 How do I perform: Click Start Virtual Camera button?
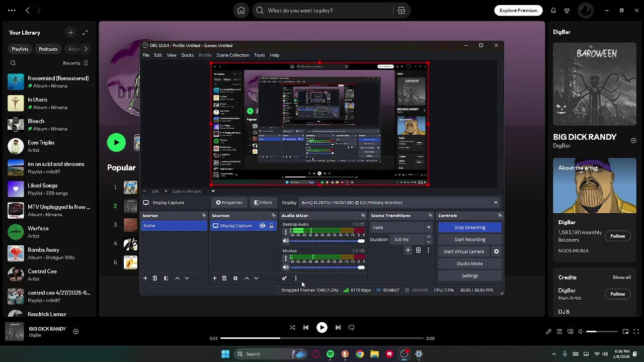coord(464,251)
